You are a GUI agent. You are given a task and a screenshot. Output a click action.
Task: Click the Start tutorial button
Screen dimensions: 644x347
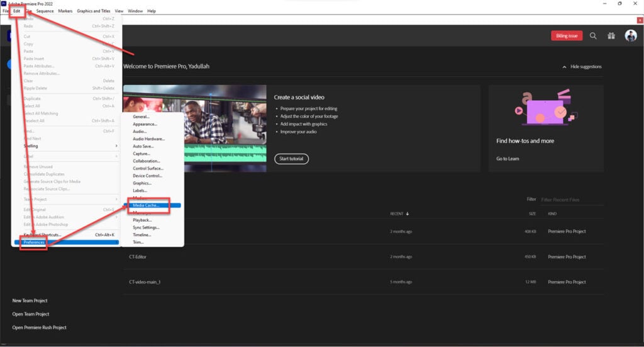[x=291, y=159]
